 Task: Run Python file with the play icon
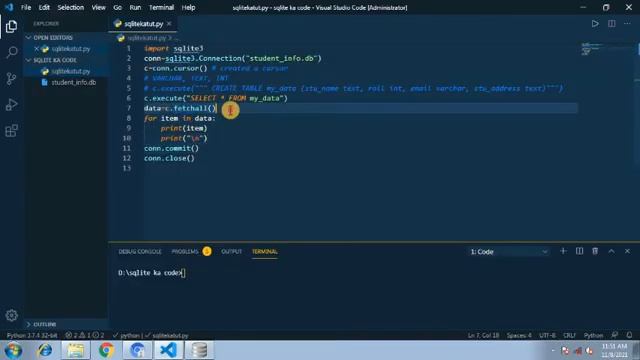(x=595, y=24)
